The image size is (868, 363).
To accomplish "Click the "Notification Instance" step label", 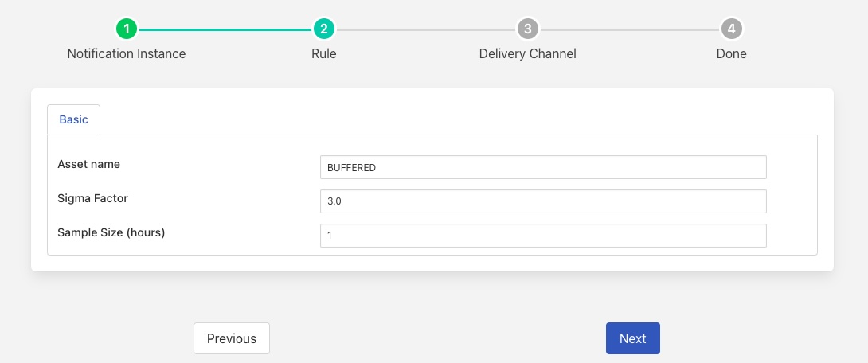I will [x=127, y=54].
